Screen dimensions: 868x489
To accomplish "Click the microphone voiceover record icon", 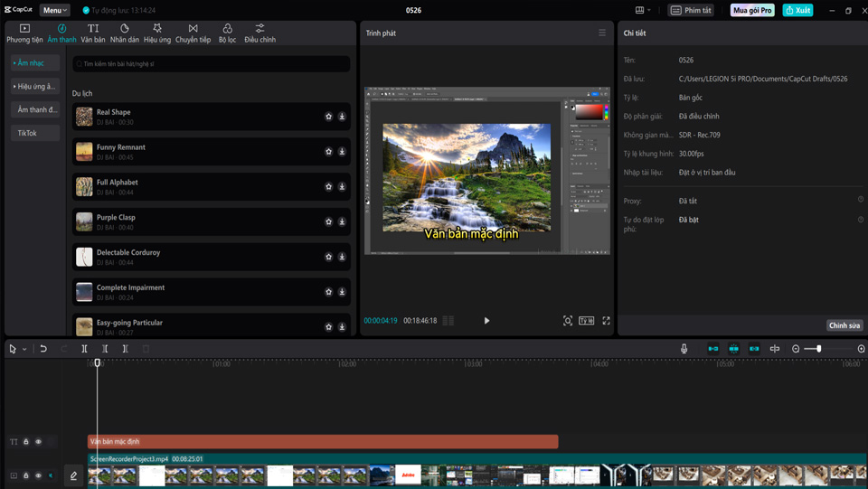I will (684, 349).
